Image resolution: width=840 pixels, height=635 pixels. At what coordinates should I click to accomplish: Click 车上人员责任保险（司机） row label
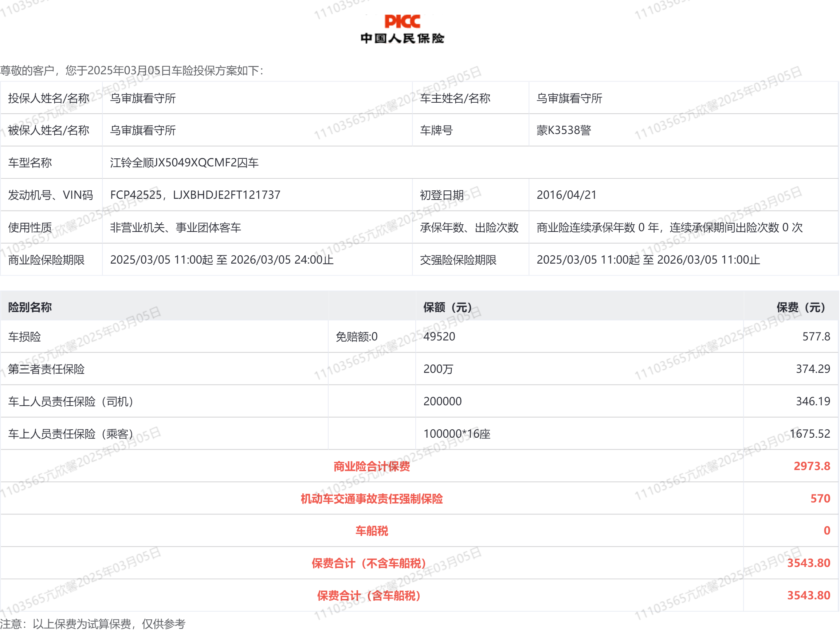point(71,401)
